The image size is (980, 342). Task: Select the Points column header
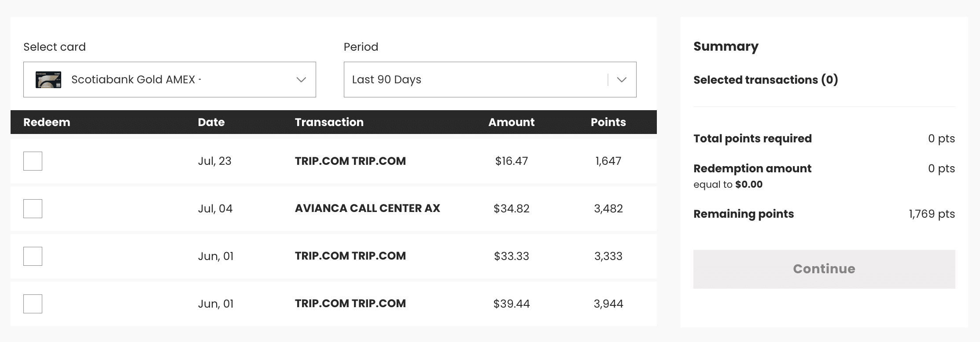click(x=608, y=122)
